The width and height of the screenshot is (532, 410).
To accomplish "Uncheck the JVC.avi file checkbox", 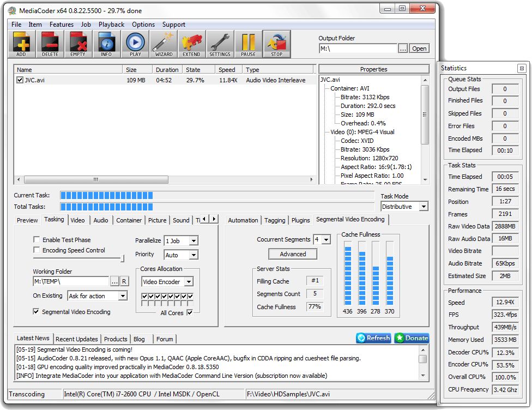I will (20, 80).
